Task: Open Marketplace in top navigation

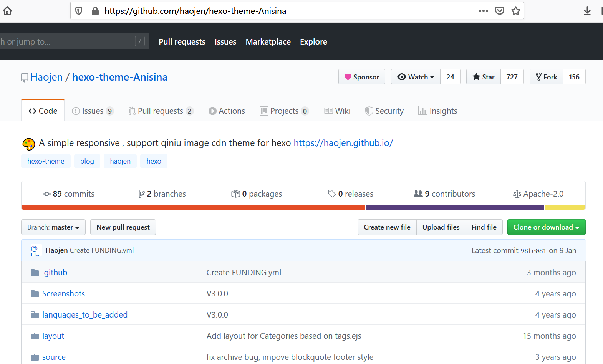Action: pyautogui.click(x=268, y=42)
